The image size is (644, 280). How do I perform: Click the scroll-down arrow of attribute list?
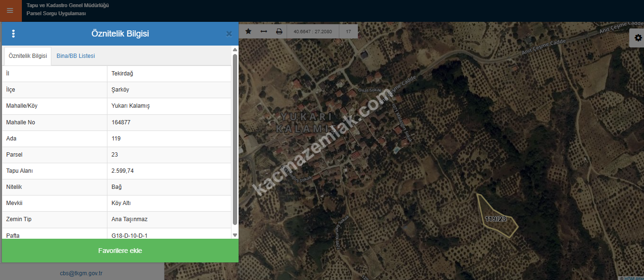point(235,235)
